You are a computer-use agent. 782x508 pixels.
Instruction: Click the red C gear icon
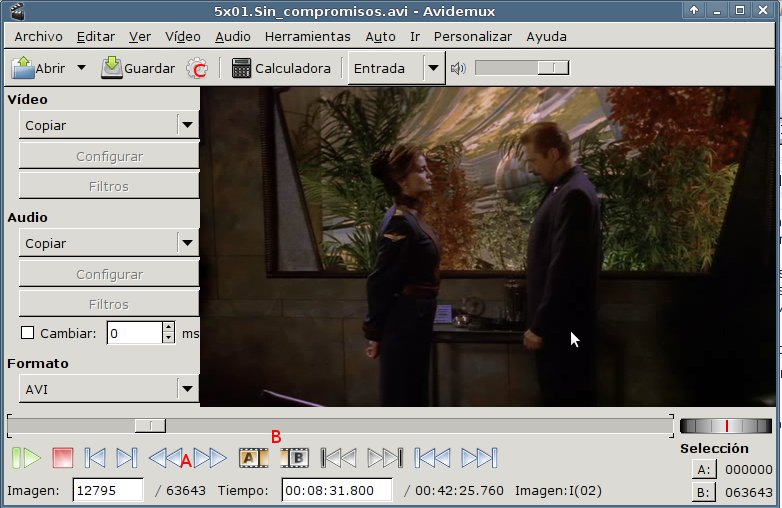click(197, 68)
